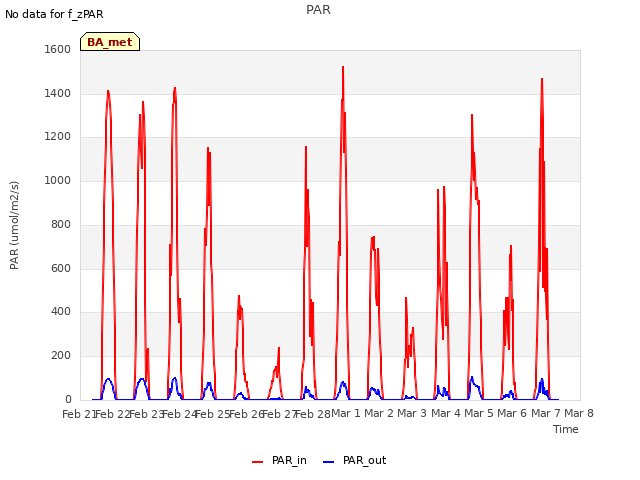Click the 200 y-axis tick label

coord(61,356)
